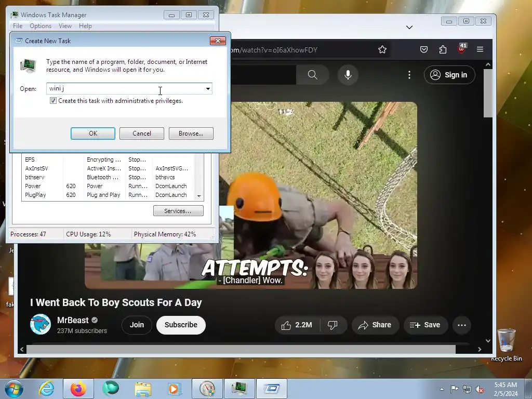Expand the Firefox tab list chevron
This screenshot has height=399, width=532.
pos(409,27)
